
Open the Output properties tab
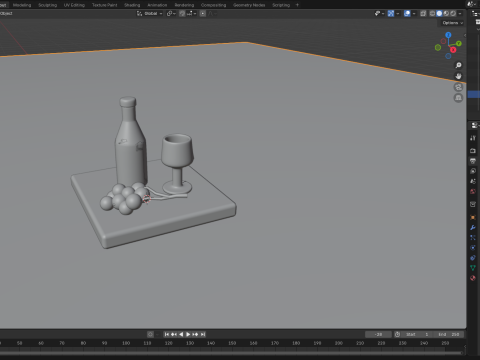473,161
